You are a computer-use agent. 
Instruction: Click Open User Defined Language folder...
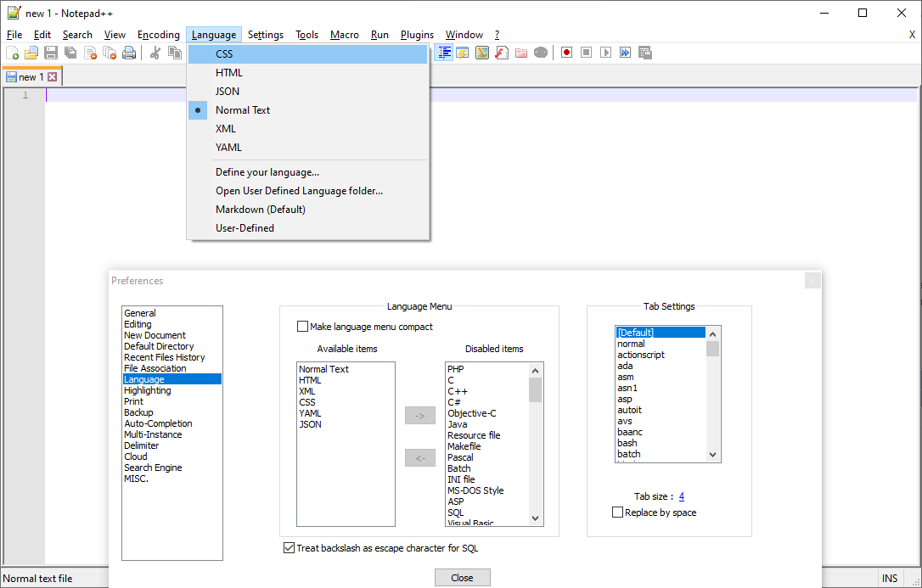(307, 191)
